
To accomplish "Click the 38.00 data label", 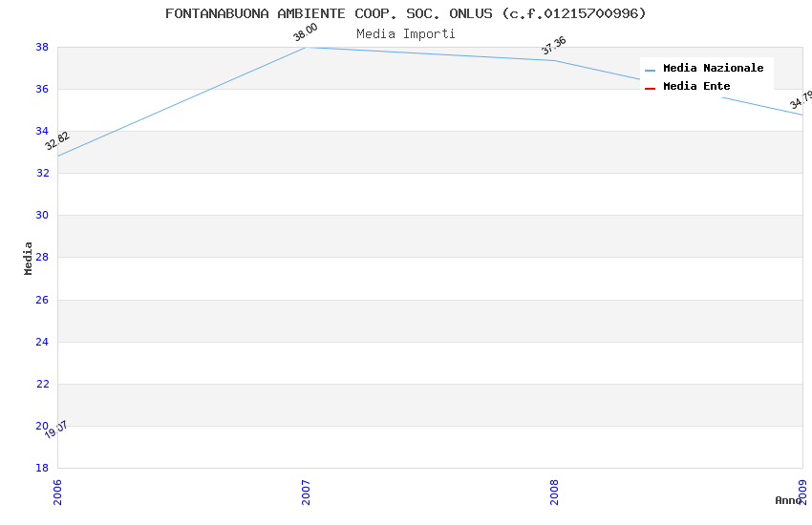I will pyautogui.click(x=305, y=32).
